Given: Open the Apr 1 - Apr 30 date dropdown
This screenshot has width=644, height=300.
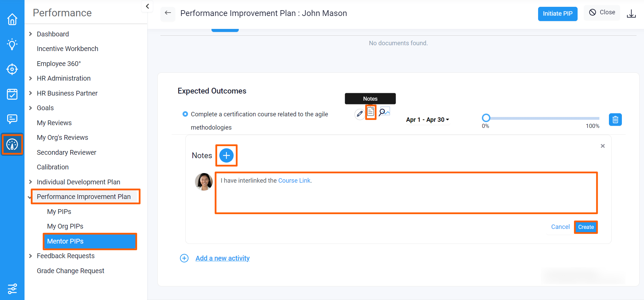Looking at the screenshot, I should [x=427, y=120].
